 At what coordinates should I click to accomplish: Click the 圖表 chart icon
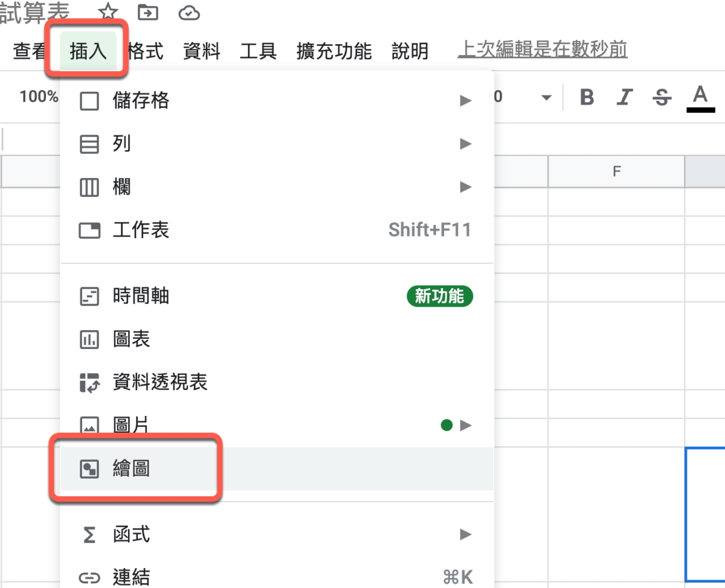point(89,340)
